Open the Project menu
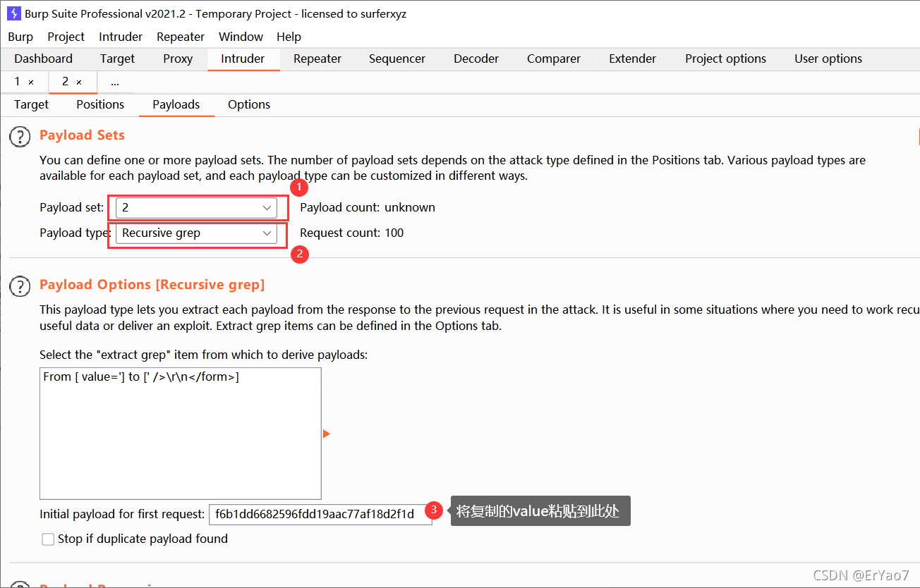920x588 pixels. [x=66, y=37]
